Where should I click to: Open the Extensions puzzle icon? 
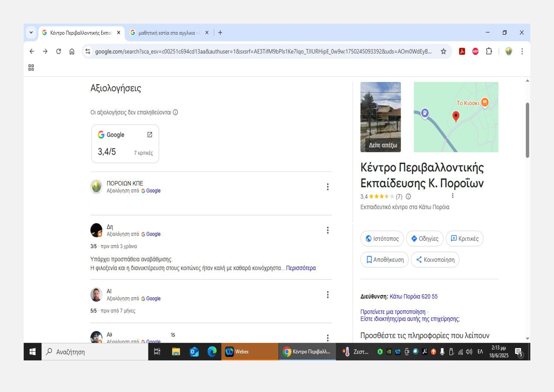pos(489,51)
